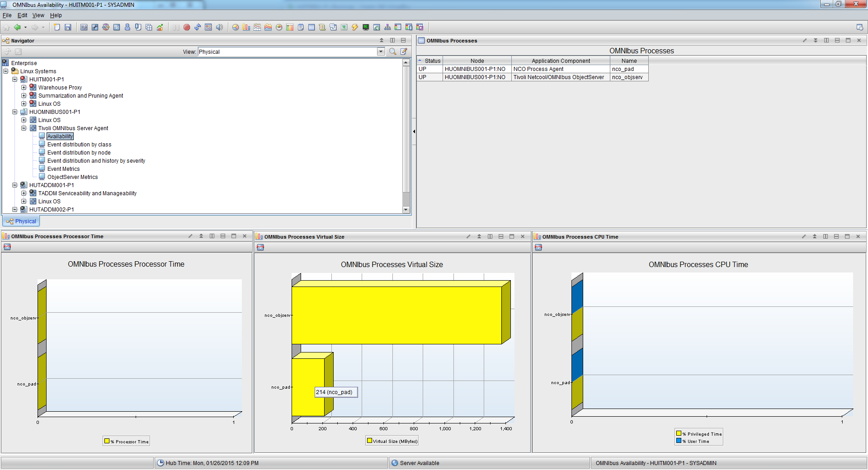Select the Take Action lightning icon
The image size is (868, 470).
[355, 27]
